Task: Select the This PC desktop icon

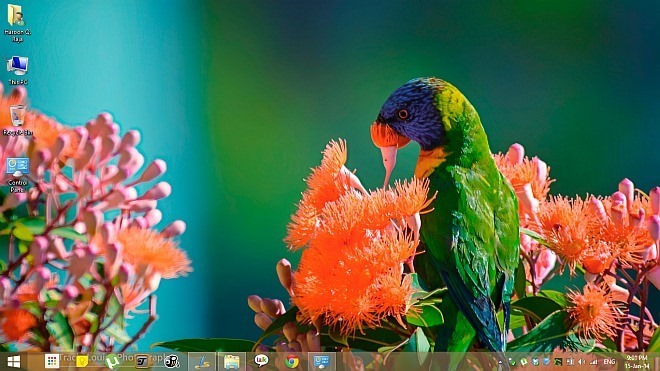Action: click(x=17, y=70)
